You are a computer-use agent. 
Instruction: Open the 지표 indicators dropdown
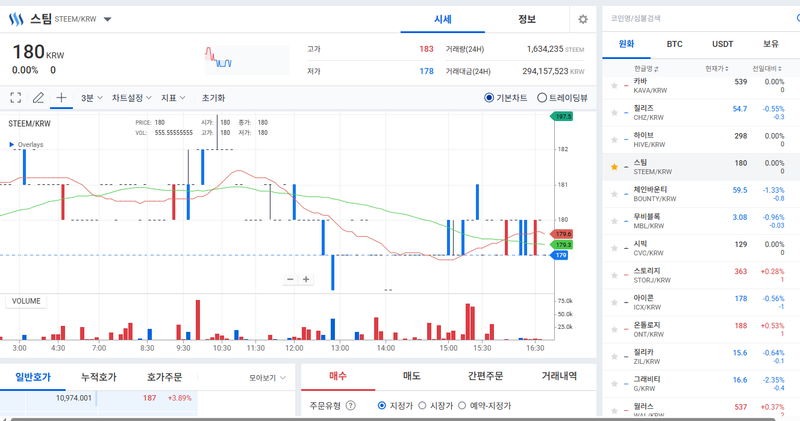point(173,97)
